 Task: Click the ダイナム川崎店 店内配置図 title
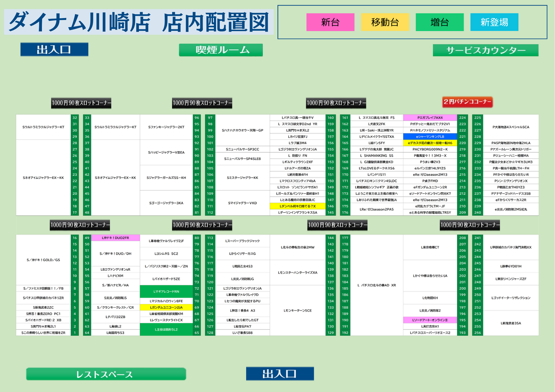pyautogui.click(x=139, y=23)
